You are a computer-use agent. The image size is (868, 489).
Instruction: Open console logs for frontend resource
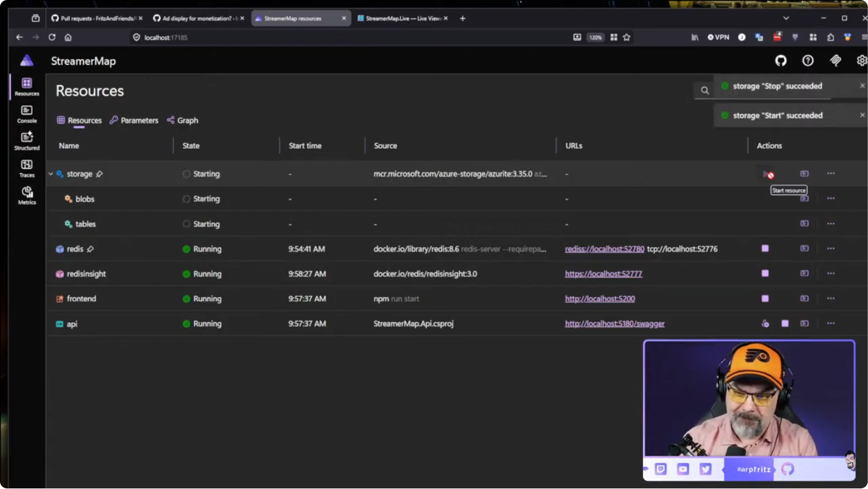coord(804,299)
